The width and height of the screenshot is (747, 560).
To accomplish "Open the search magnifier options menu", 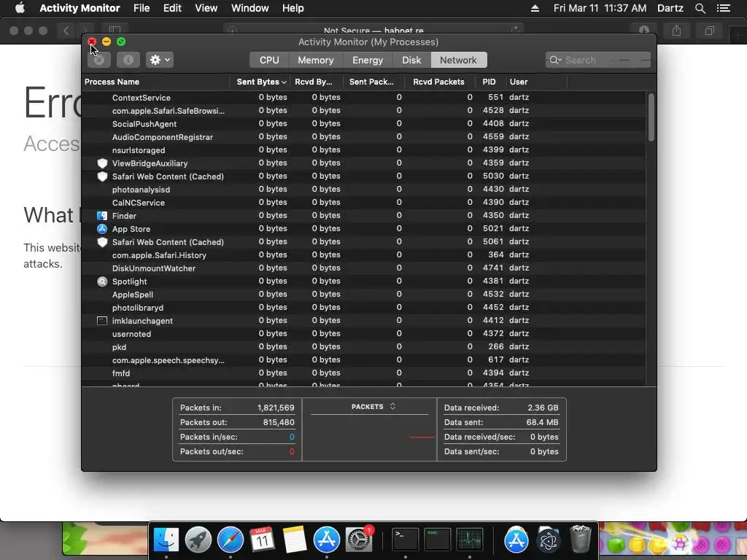I will coord(555,60).
